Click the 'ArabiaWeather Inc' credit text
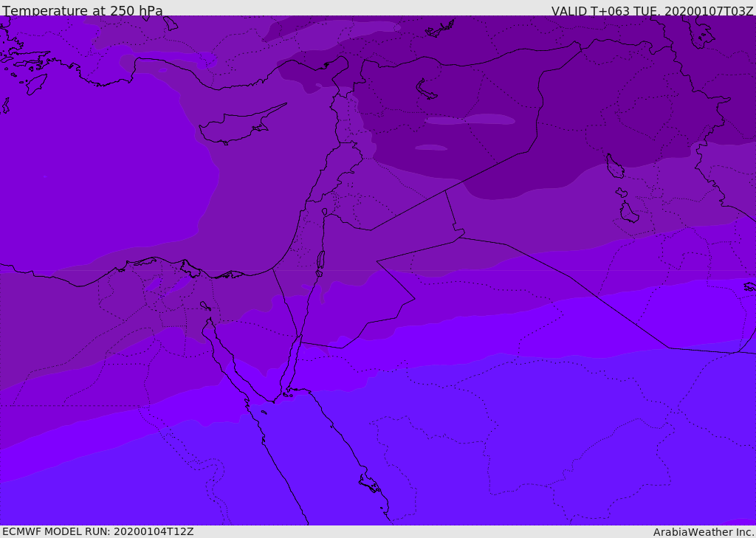756x538 pixels. (x=703, y=532)
